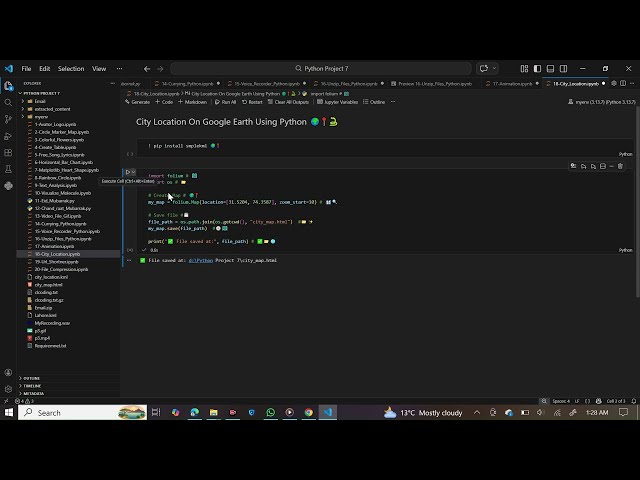
Task: Click the Windows taskbar Search box
Action: pyautogui.click(x=82, y=413)
